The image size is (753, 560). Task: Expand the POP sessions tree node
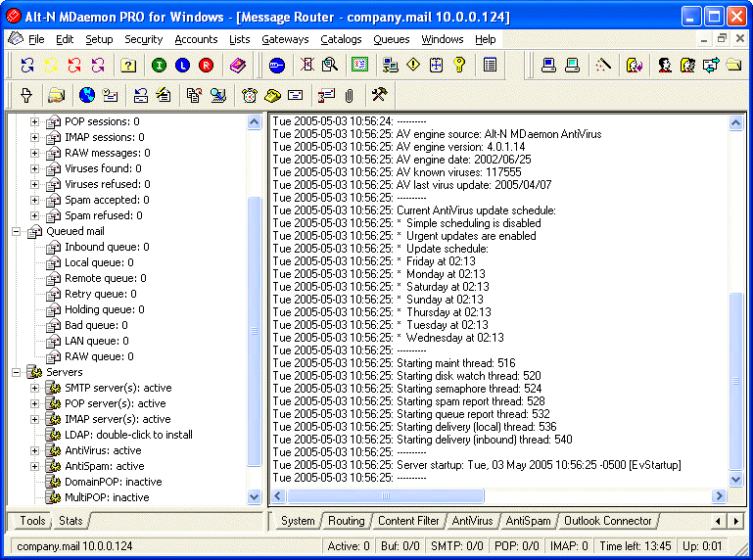point(35,121)
